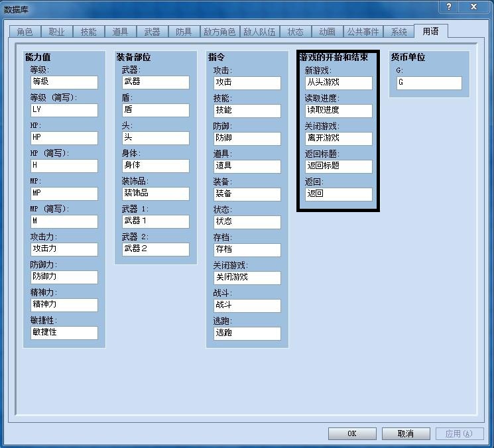
Task: Edit the 新游戏 field containing 从头游戏
Action: [338, 83]
